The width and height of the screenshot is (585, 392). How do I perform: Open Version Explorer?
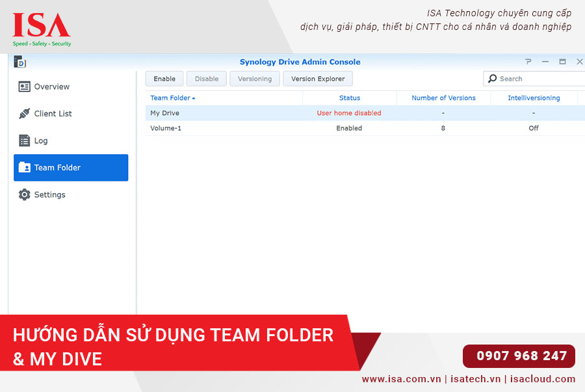point(318,79)
